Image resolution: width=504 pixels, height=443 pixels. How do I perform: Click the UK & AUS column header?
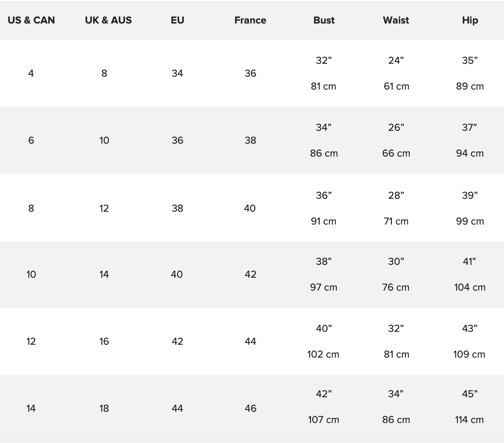click(108, 20)
